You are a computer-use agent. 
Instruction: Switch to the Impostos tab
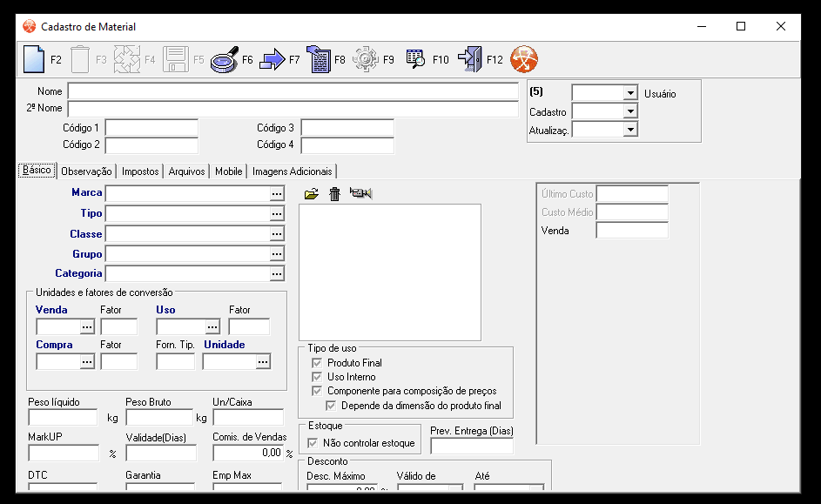(139, 171)
